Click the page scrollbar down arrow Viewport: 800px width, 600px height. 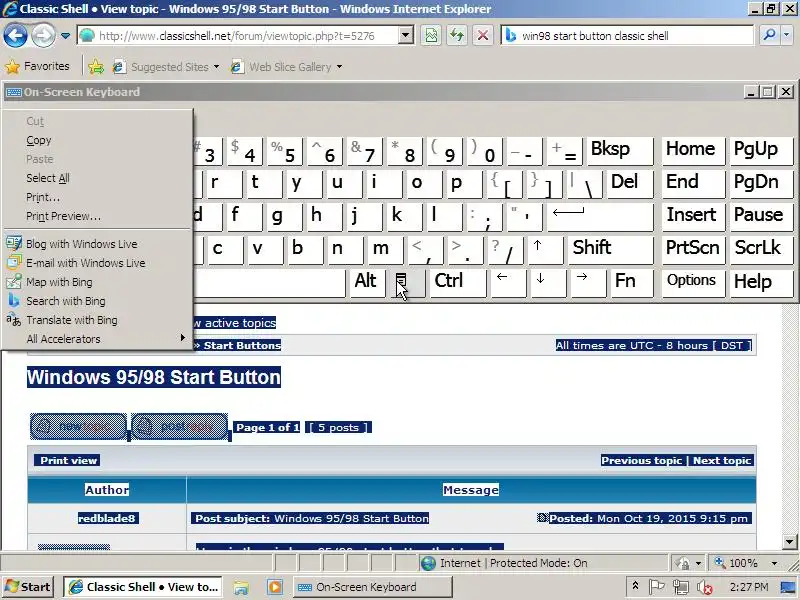pyautogui.click(x=789, y=542)
